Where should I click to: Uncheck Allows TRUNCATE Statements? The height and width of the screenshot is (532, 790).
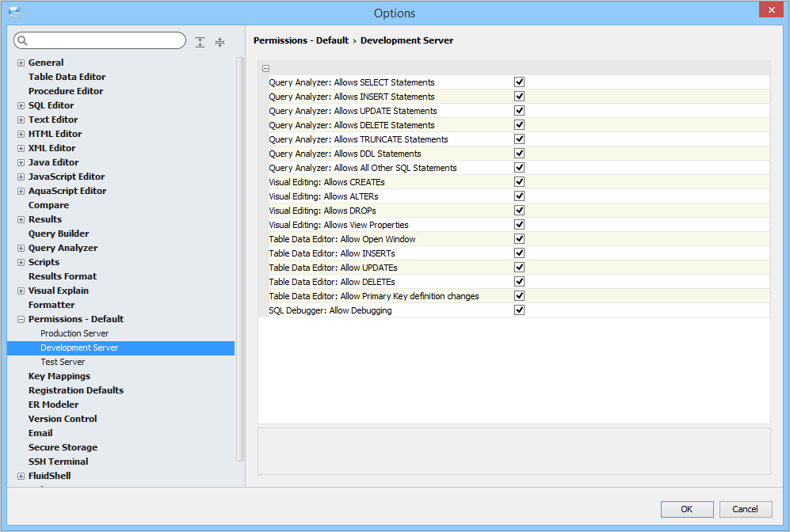[x=519, y=139]
